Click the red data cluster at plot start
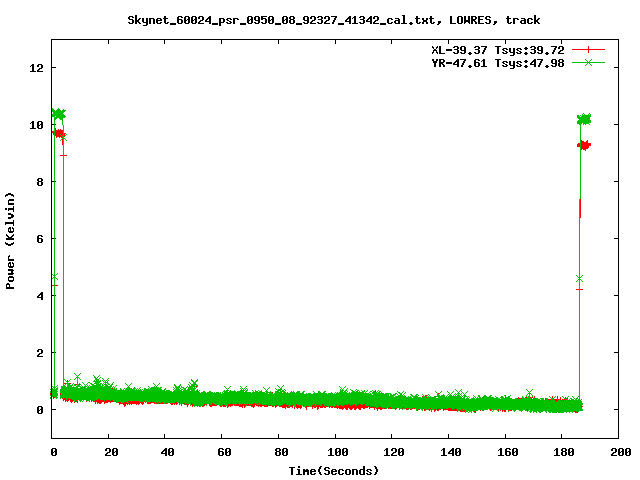 pos(59,133)
